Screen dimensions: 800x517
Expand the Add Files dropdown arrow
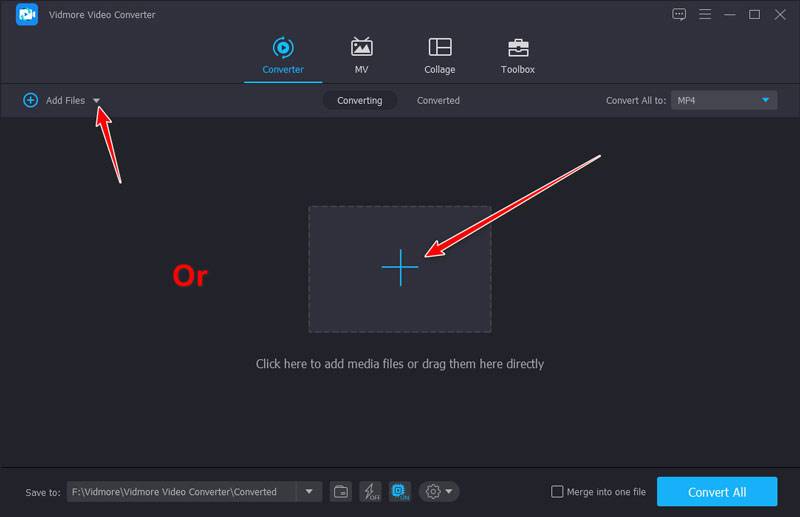coord(97,101)
